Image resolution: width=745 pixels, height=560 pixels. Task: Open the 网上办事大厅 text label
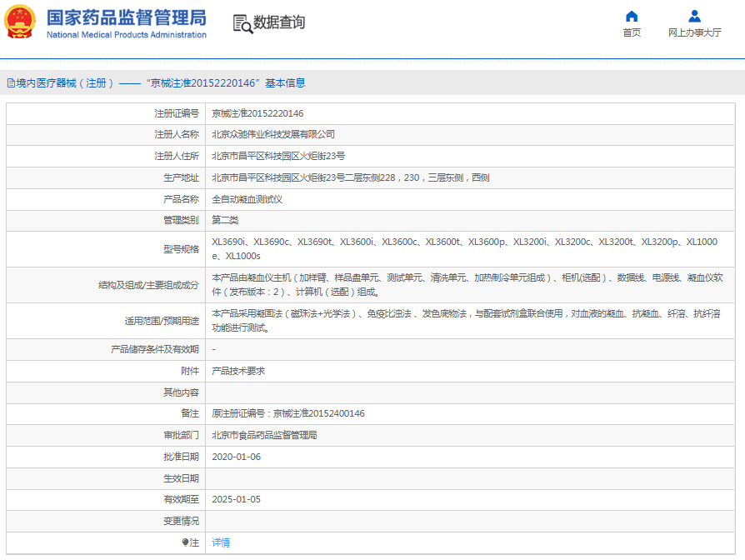(694, 33)
